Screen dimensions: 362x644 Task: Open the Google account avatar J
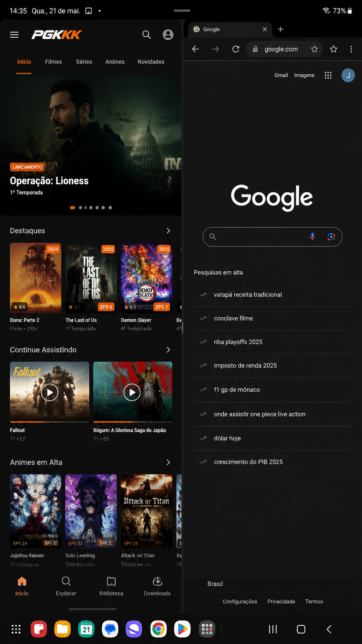(348, 75)
